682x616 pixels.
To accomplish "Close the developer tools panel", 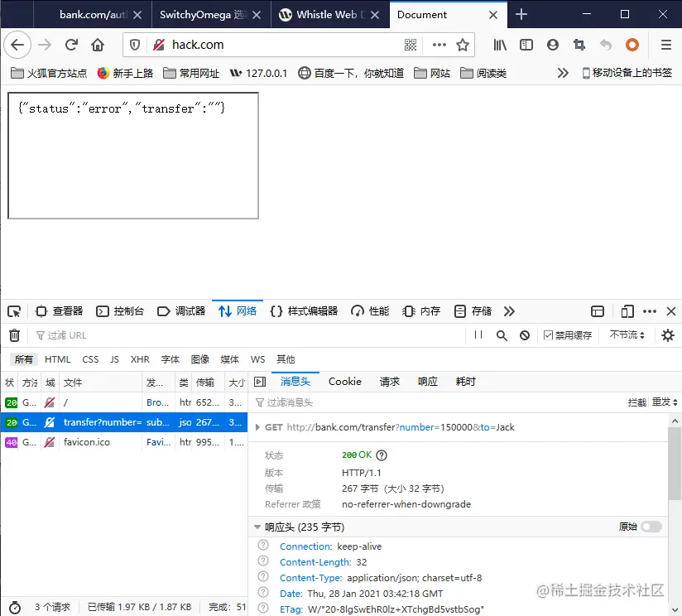I will pos(671,311).
